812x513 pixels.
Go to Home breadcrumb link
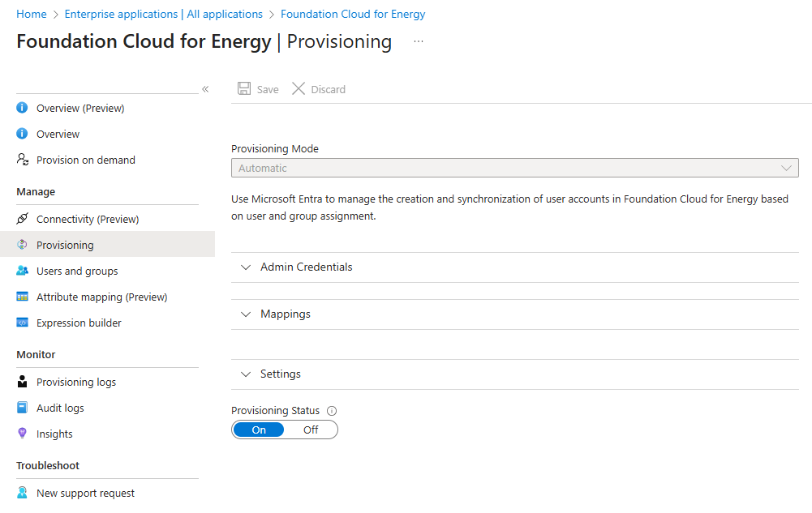[31, 14]
